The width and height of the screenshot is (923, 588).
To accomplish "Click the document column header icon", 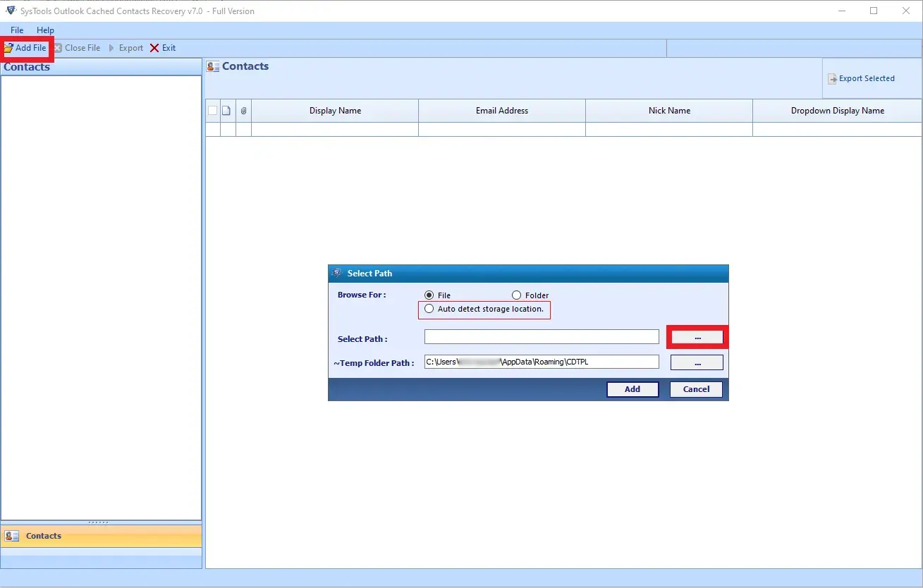I will 227,110.
